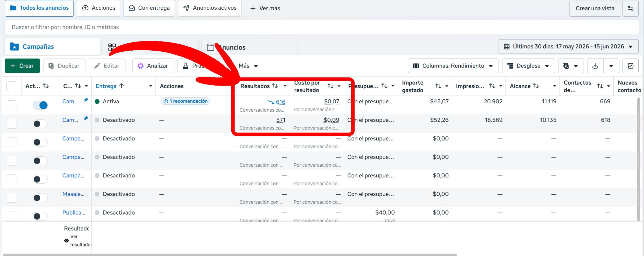Click the sort arrows in Alcance column

tap(536, 86)
